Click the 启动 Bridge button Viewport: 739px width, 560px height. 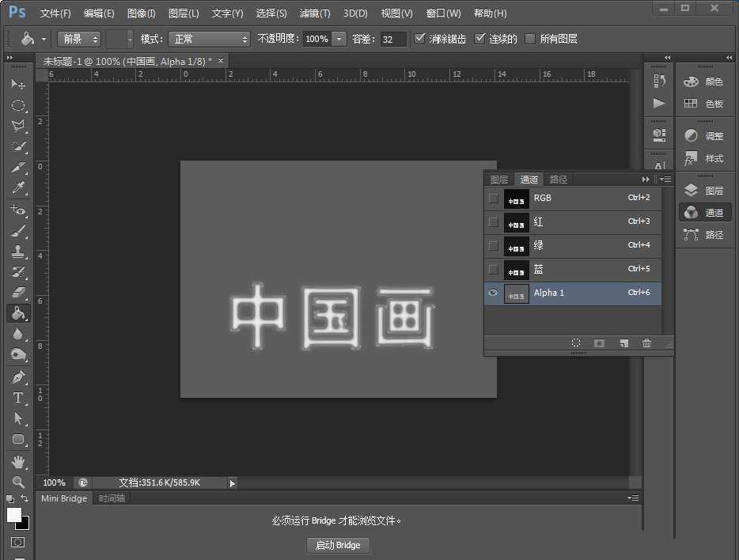click(x=338, y=545)
